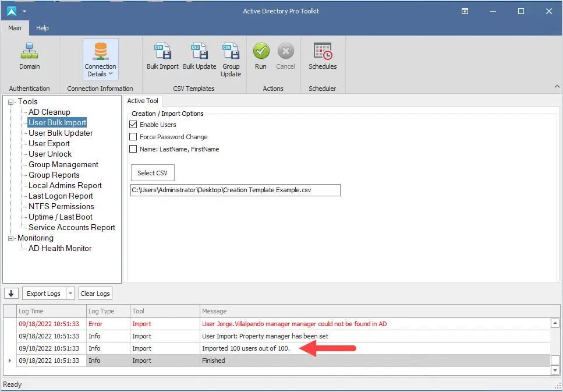Switch to the Main ribbon tab
The height and width of the screenshot is (392, 563).
[x=15, y=28]
